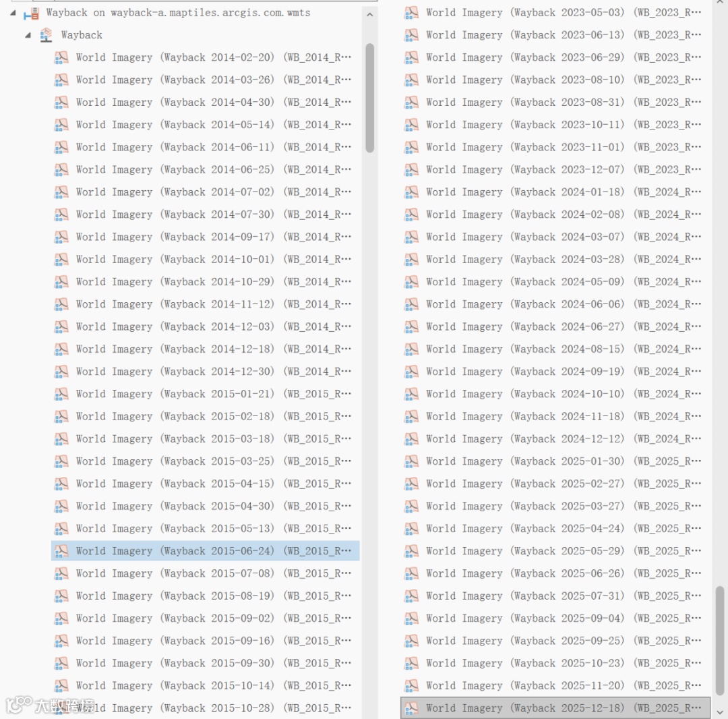Image resolution: width=728 pixels, height=719 pixels.
Task: Click the WMTS server connection icon
Action: pos(31,13)
